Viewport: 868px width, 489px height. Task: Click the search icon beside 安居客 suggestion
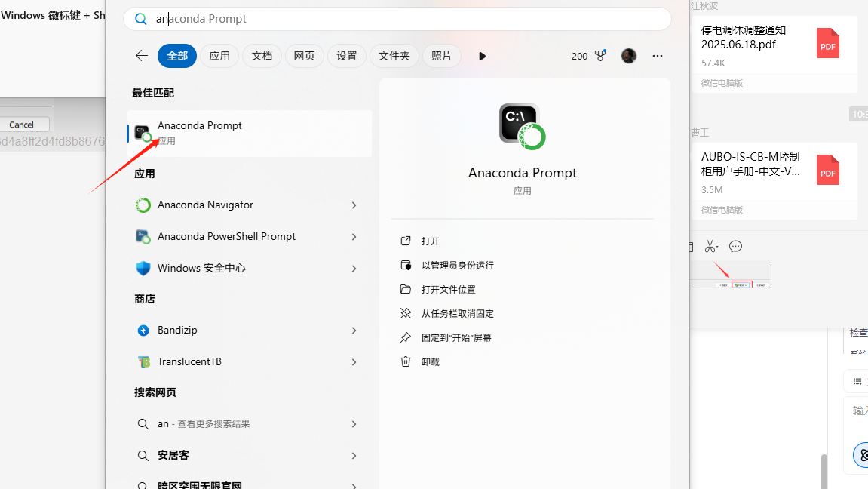pos(143,455)
